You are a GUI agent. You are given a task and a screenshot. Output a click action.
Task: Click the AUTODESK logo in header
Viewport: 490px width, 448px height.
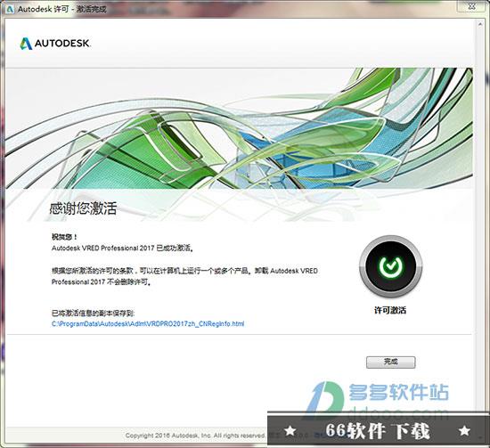click(x=55, y=44)
